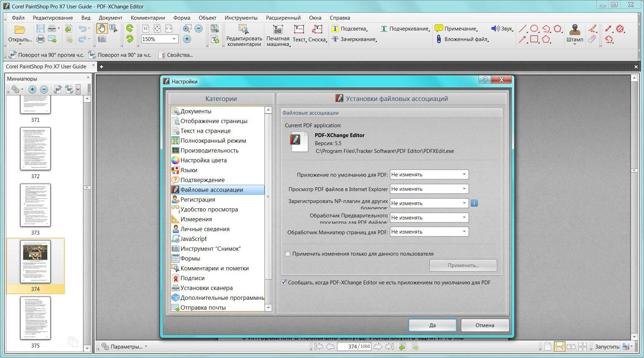
Task: Open the Комментарии menu
Action: (148, 18)
